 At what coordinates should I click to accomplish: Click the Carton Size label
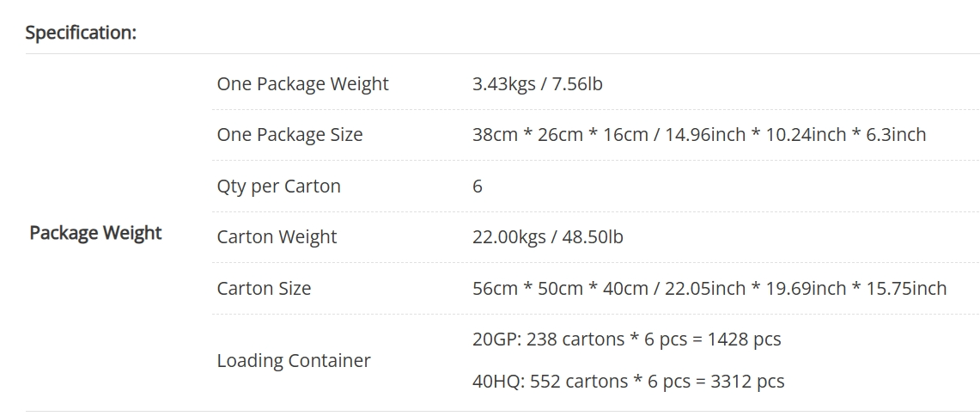click(264, 289)
